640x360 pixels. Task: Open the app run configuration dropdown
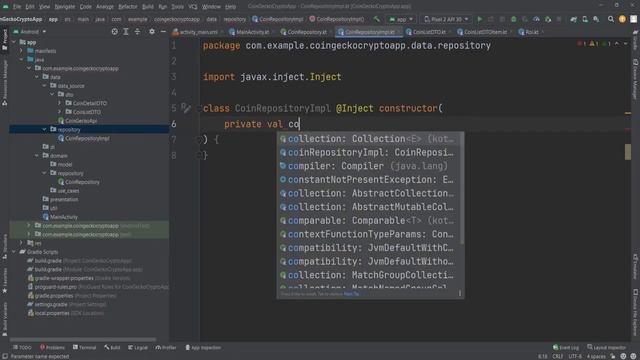(x=401, y=19)
